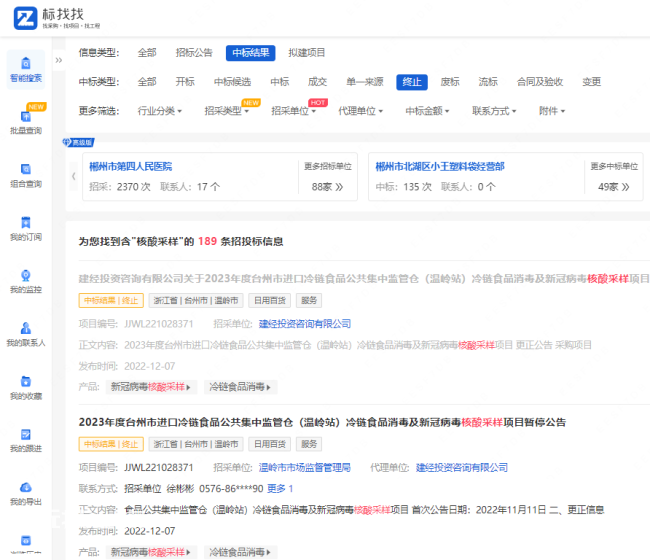Collapse the sidebar with double-chevron icon

[x=59, y=60]
